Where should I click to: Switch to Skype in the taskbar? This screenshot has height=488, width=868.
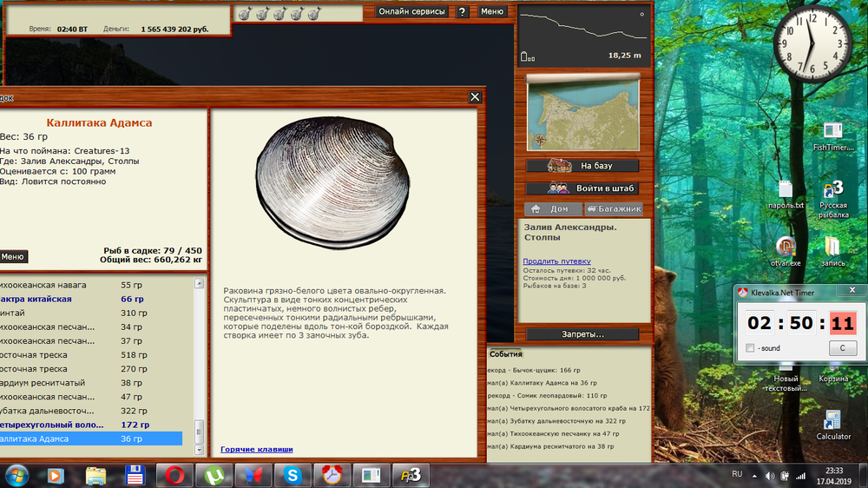[292, 475]
